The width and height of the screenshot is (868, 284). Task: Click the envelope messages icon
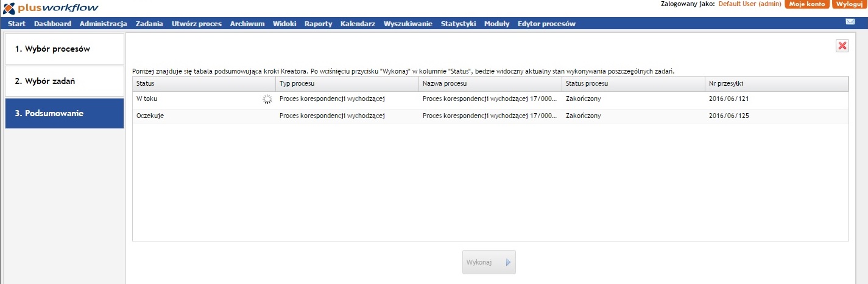coord(850,22)
